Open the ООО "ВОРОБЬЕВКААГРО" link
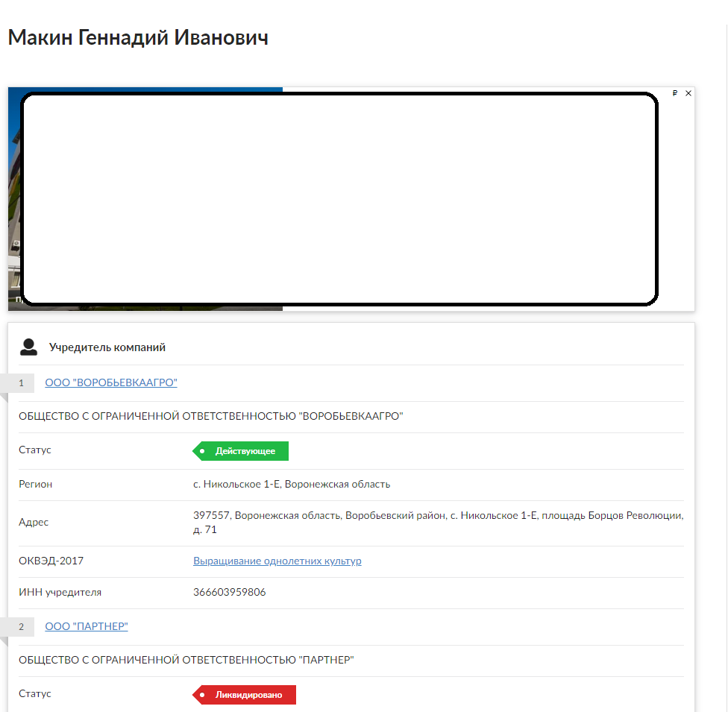 click(x=111, y=382)
